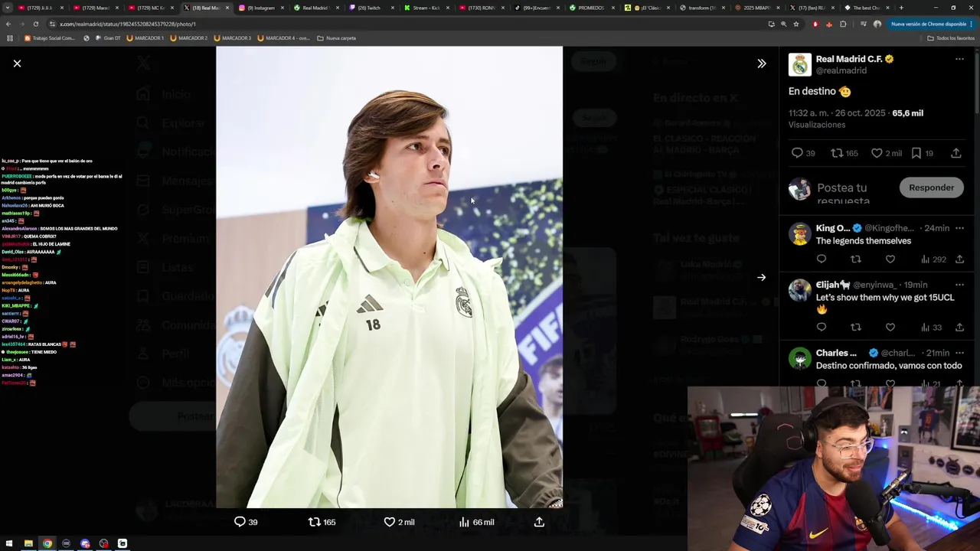The image size is (980, 551).
Task: Repost from sidebar post showing 165
Action: [x=844, y=153]
